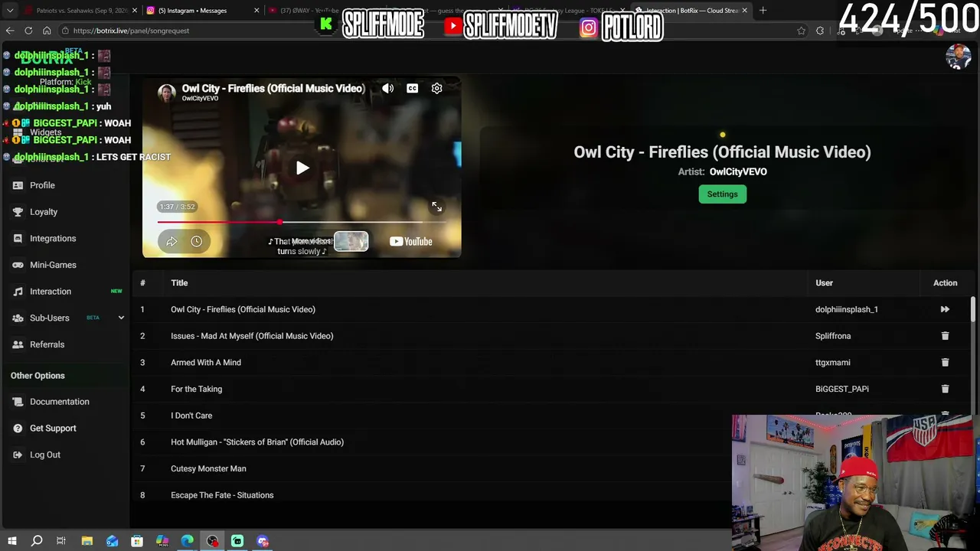The image size is (980, 551).
Task: Open File Explorer from the taskbar
Action: (87, 541)
